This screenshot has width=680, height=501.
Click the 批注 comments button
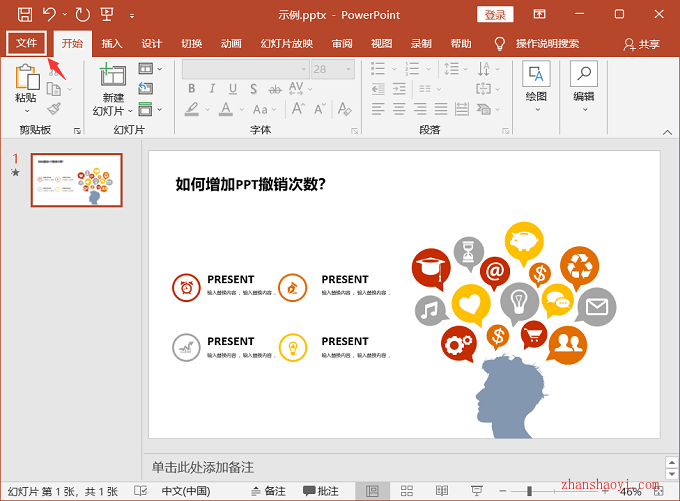point(321,491)
